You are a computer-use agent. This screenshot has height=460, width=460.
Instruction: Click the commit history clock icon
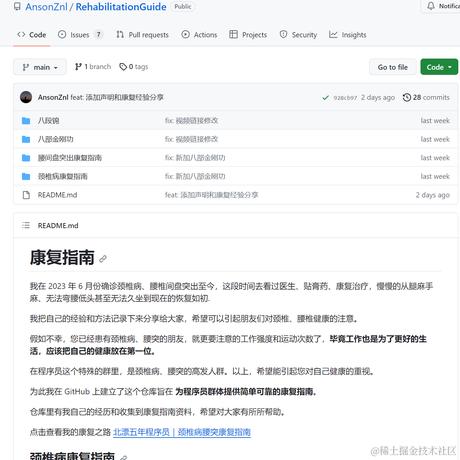click(x=407, y=97)
